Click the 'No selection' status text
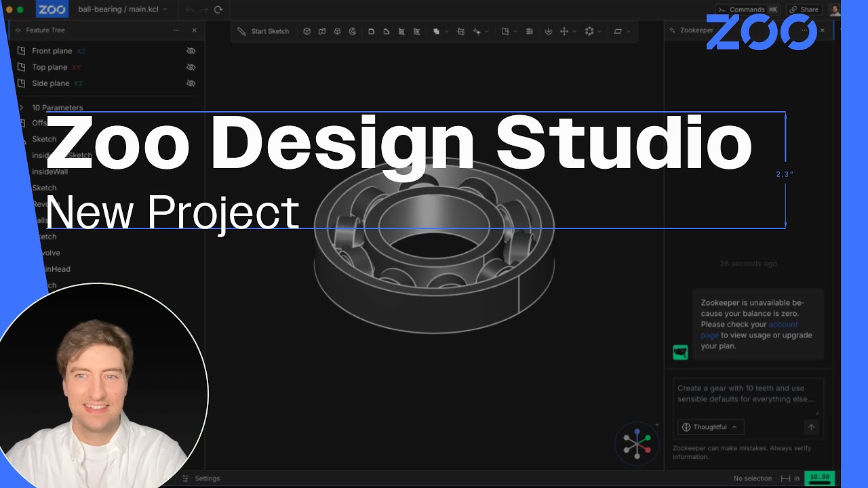 click(753, 479)
